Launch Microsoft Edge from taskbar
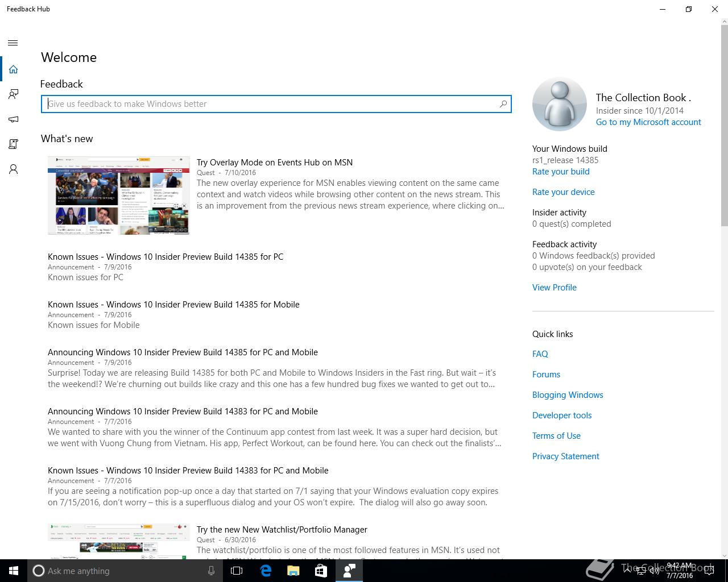The width and height of the screenshot is (728, 582). (266, 571)
